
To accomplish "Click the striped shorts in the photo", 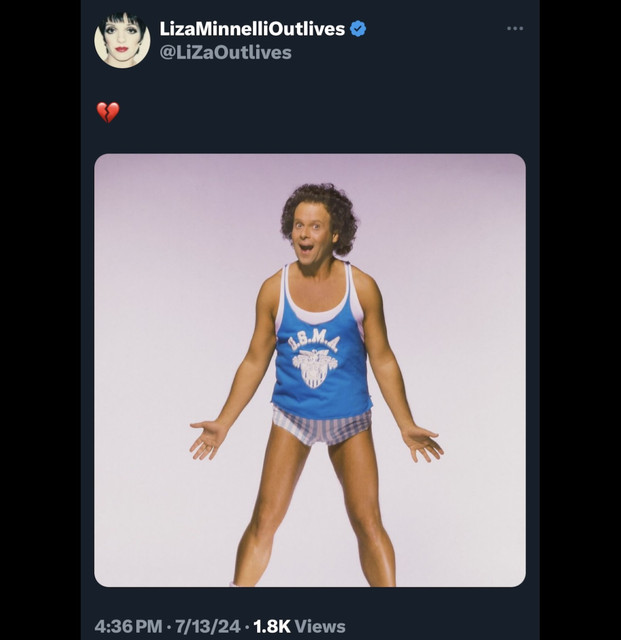I will point(322,427).
